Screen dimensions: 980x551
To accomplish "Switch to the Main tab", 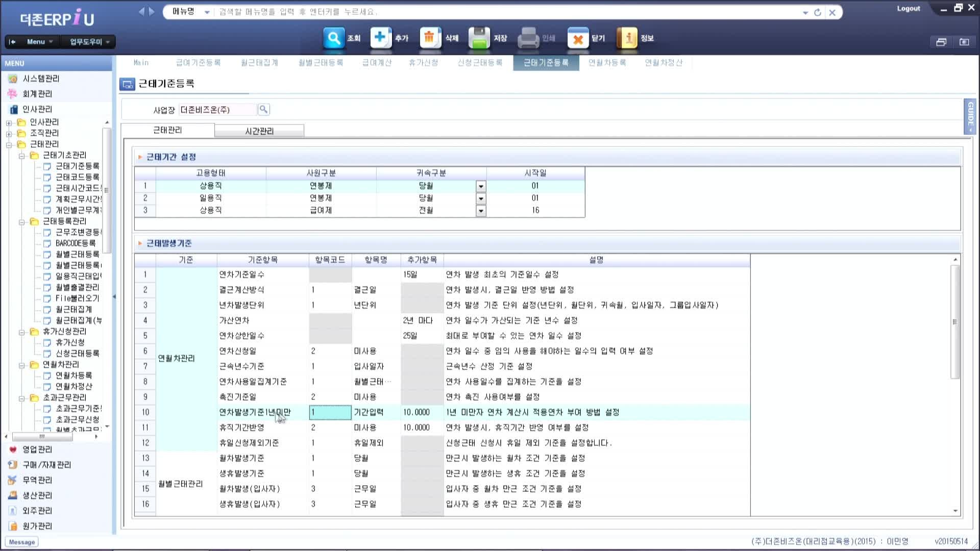I will tap(141, 63).
